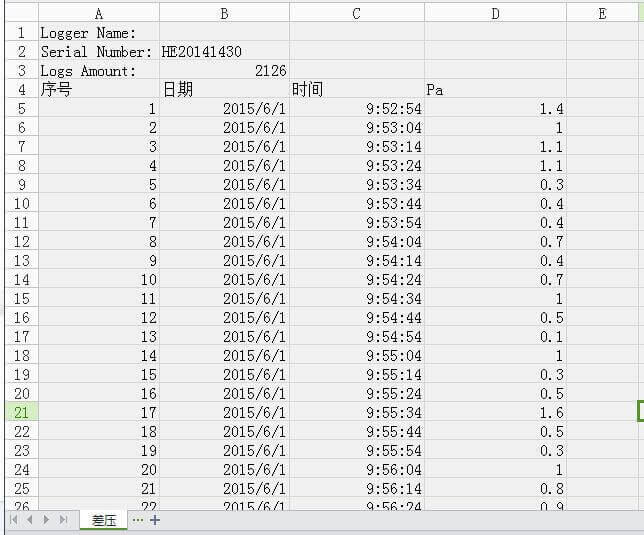
Task: Click the Serial Number cell in row 2
Action: (x=97, y=52)
